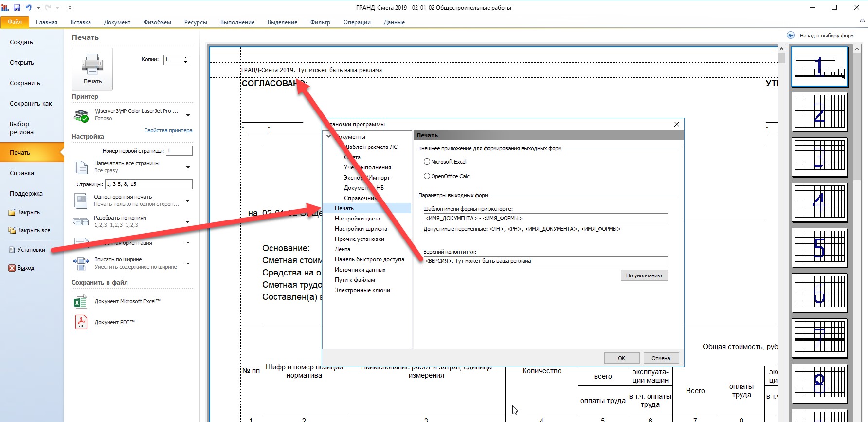This screenshot has width=868, height=422.
Task: Click the undo arrow in title bar
Action: click(x=29, y=8)
